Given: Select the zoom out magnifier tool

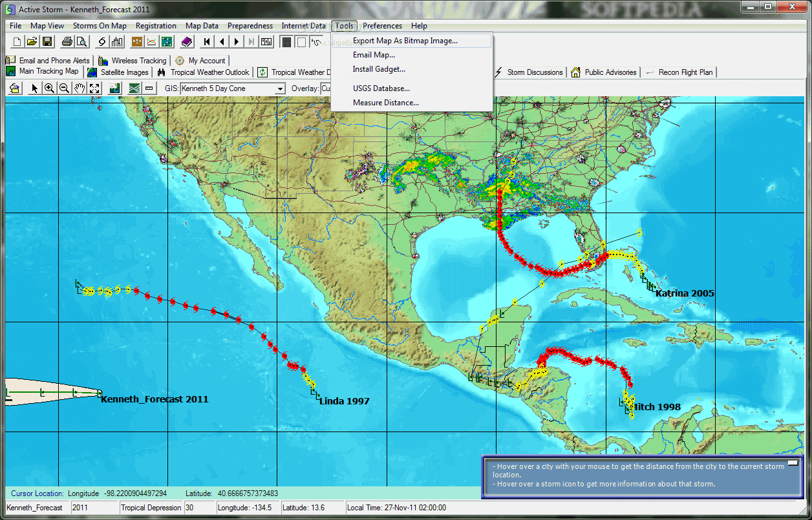Looking at the screenshot, I should tap(64, 88).
